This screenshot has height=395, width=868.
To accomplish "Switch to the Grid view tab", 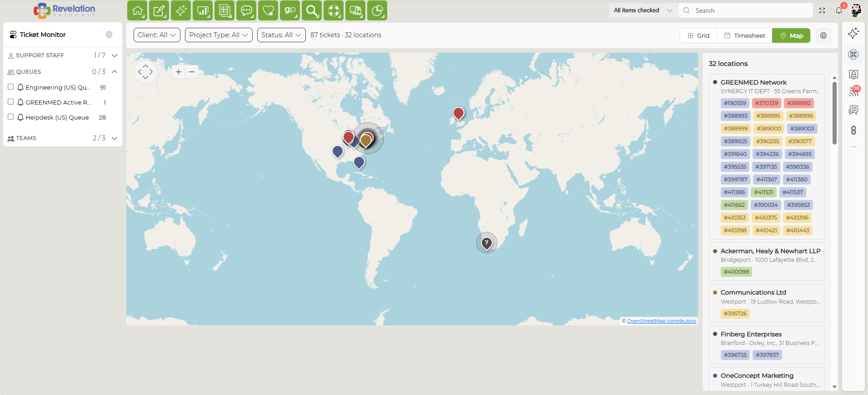I will (698, 35).
